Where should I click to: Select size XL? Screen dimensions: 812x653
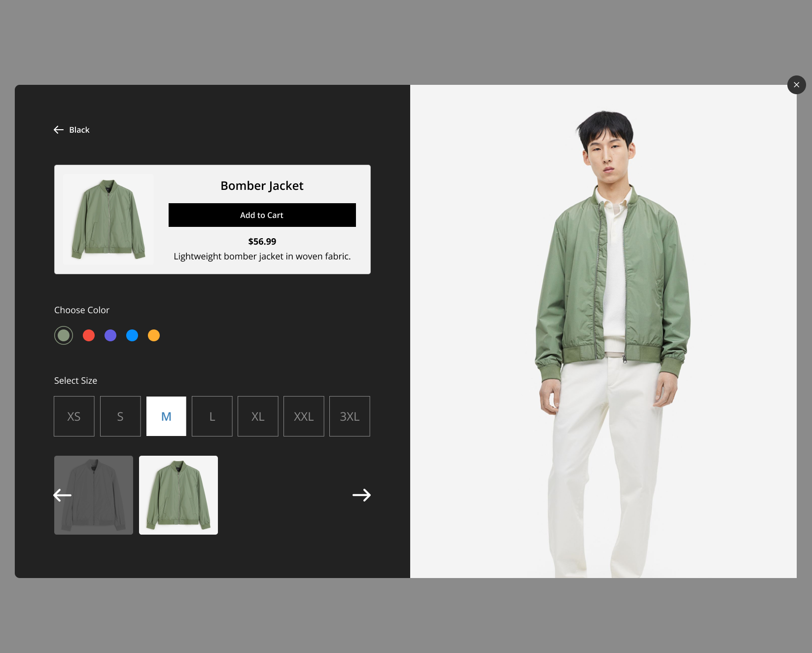pyautogui.click(x=258, y=416)
